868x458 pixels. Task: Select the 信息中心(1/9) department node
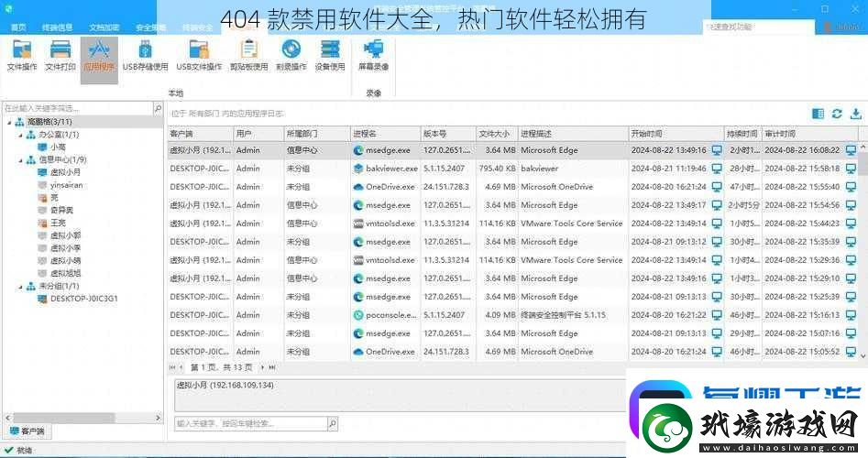click(62, 160)
